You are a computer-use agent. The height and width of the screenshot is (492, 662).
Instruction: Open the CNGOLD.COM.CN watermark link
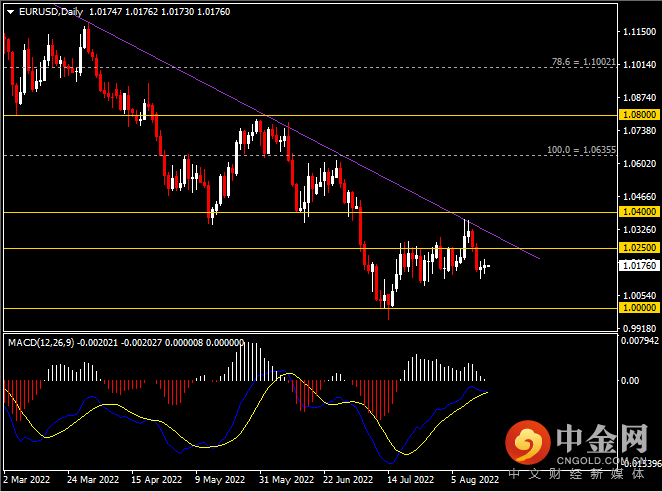click(601, 460)
